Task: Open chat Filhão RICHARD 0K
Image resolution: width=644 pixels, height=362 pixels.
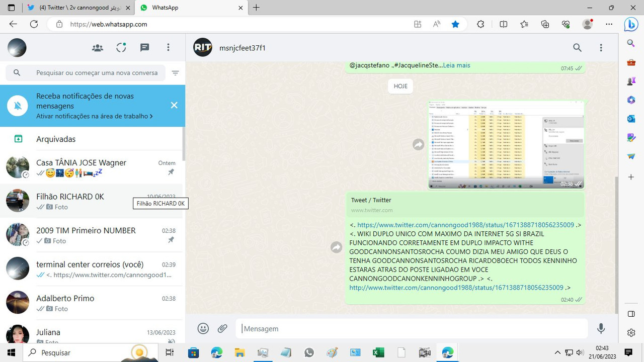Action: click(93, 201)
